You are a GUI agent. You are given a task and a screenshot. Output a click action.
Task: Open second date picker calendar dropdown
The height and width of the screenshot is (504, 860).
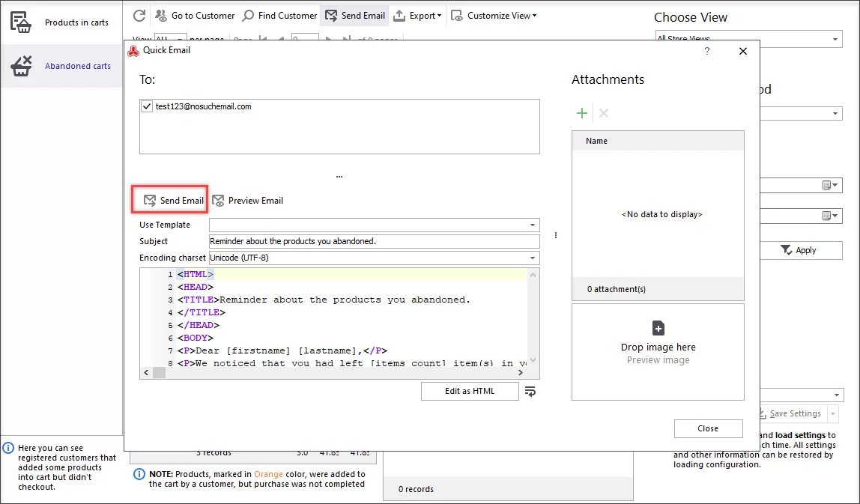point(829,216)
